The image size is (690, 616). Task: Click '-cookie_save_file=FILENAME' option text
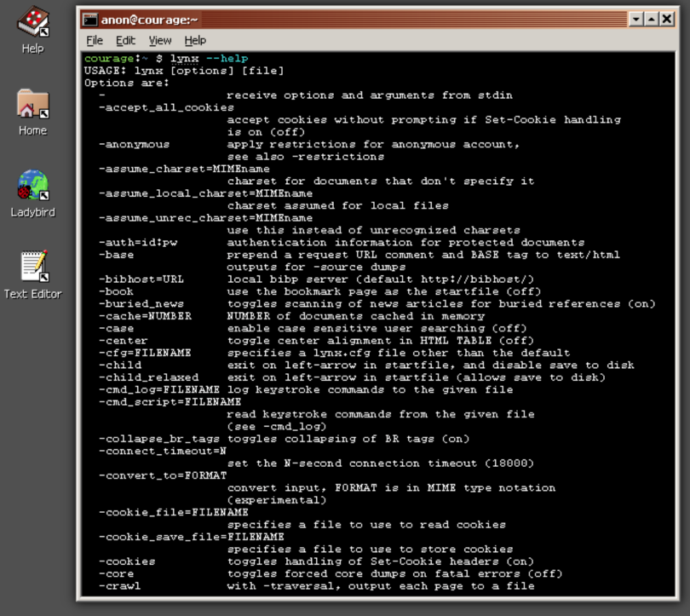192,537
